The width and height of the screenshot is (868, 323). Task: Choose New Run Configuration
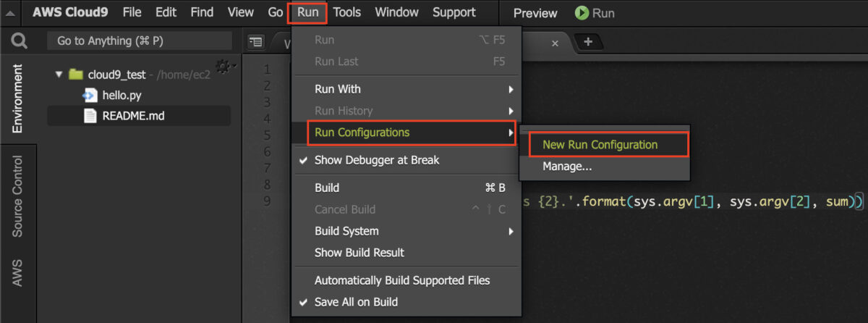pyautogui.click(x=600, y=145)
